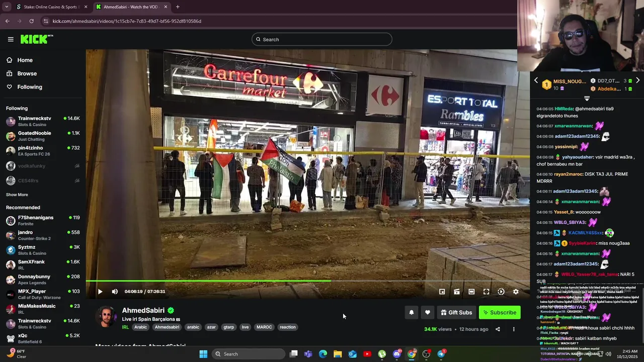Select the MAROC tag
The image size is (644, 362).
264,327
